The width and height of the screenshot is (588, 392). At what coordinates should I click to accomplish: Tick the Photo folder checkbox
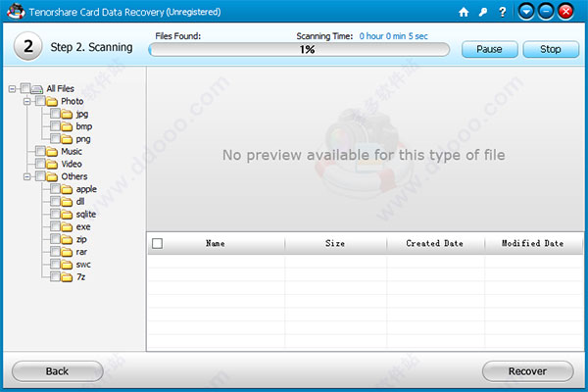point(40,101)
